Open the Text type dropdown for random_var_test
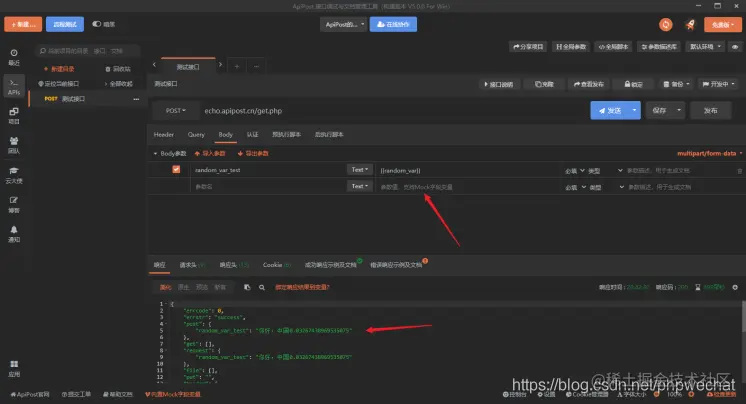The height and width of the screenshot is (404, 746). pos(360,169)
